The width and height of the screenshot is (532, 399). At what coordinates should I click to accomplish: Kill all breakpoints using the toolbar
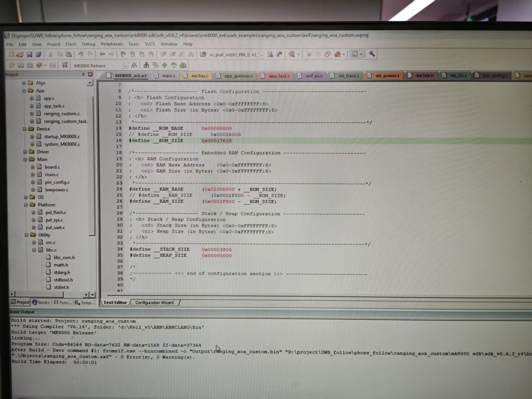pos(337,54)
